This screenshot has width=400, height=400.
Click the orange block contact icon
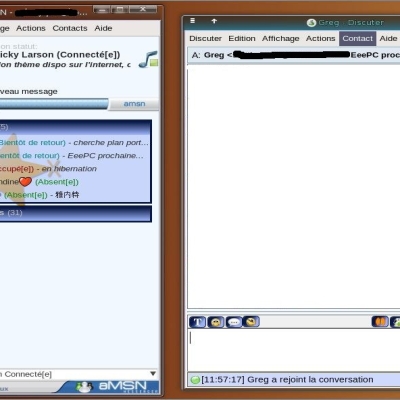click(380, 322)
